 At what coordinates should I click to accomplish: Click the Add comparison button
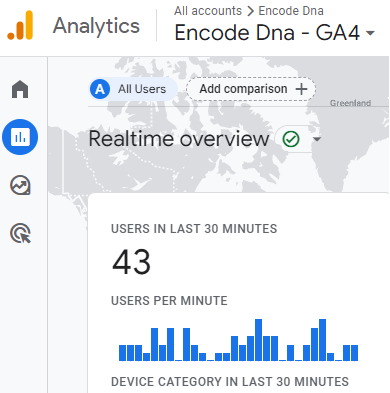[x=251, y=89]
